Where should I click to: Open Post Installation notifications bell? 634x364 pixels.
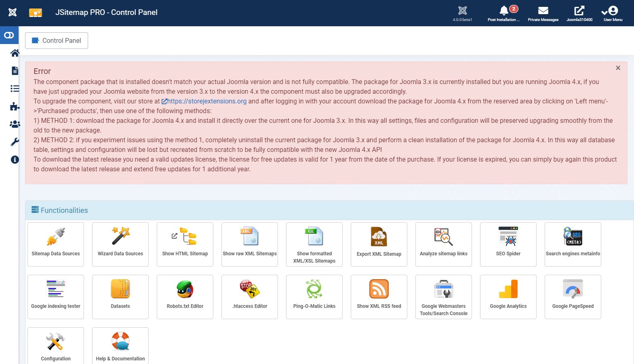[x=503, y=13]
